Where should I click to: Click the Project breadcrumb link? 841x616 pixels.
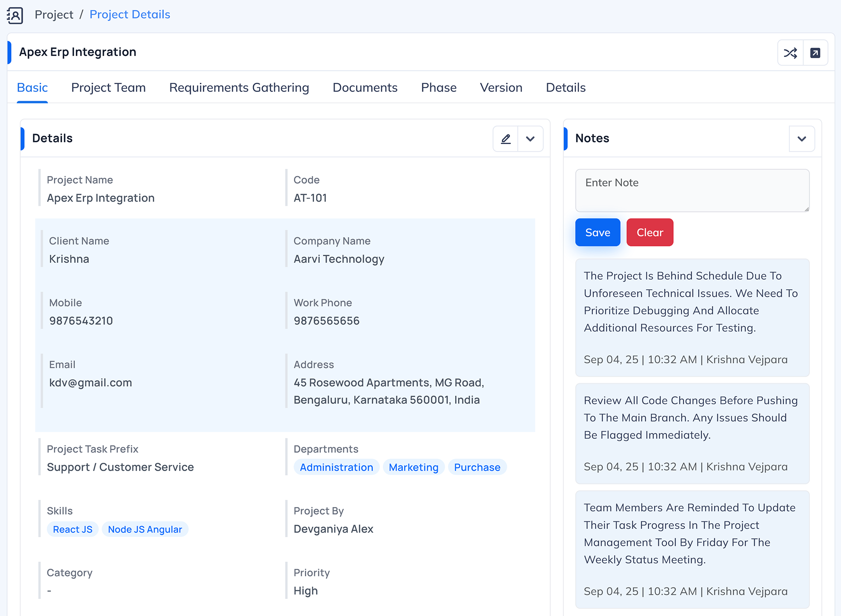54,14
